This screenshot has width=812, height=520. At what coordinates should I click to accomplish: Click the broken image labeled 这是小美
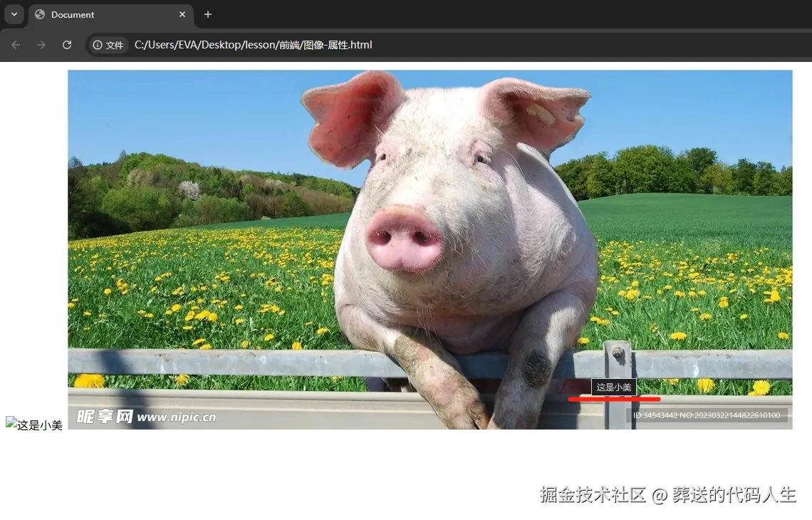pyautogui.click(x=34, y=425)
